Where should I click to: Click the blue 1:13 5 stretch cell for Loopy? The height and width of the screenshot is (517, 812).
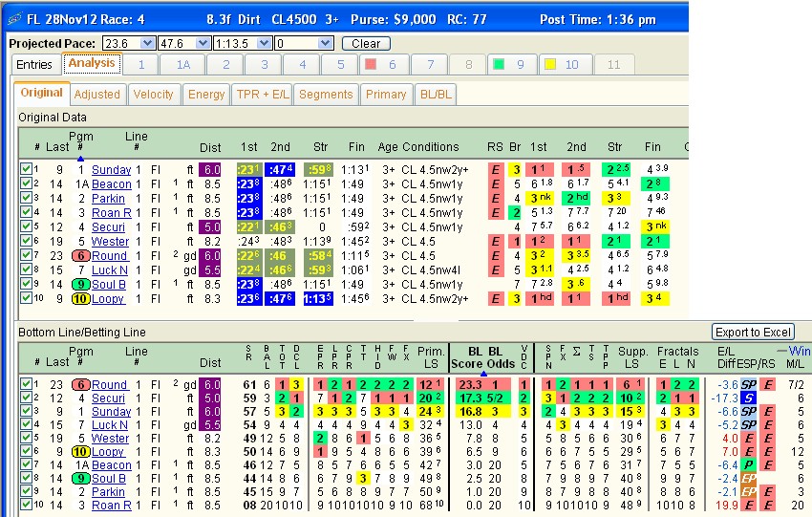(x=318, y=299)
